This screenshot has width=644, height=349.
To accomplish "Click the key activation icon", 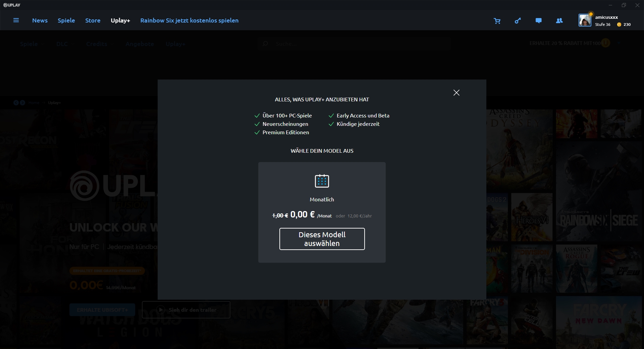I will tap(518, 21).
